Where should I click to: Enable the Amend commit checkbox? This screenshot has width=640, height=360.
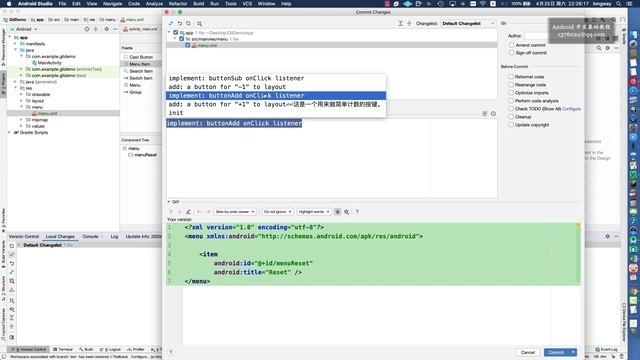pos(511,45)
